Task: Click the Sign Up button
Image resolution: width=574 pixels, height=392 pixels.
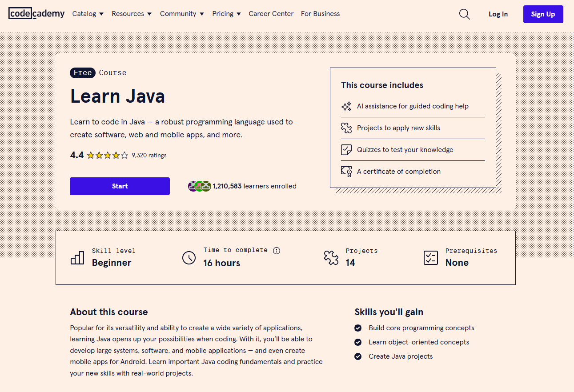Action: [543, 14]
